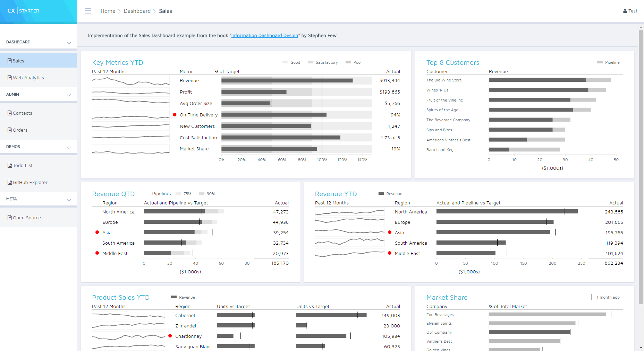The image size is (644, 351).
Task: Click the Europe bar in Revenue YTD
Action: coord(495,222)
